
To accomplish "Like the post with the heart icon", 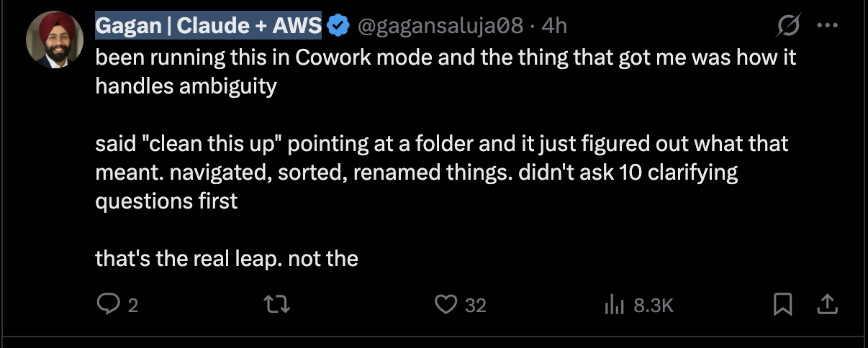I will (x=446, y=305).
